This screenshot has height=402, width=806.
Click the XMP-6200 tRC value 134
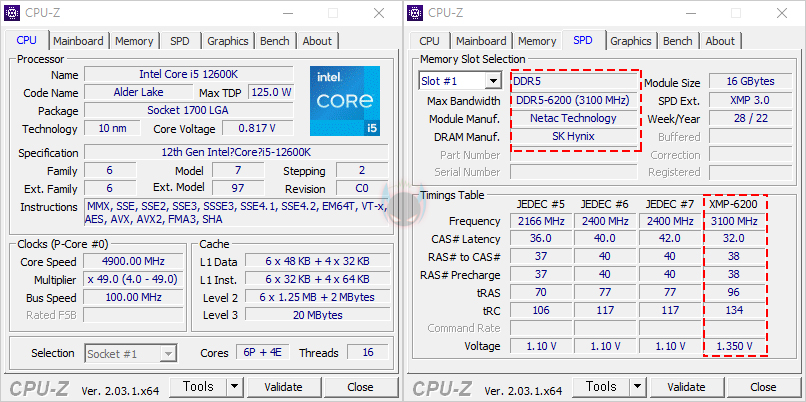pyautogui.click(x=734, y=310)
